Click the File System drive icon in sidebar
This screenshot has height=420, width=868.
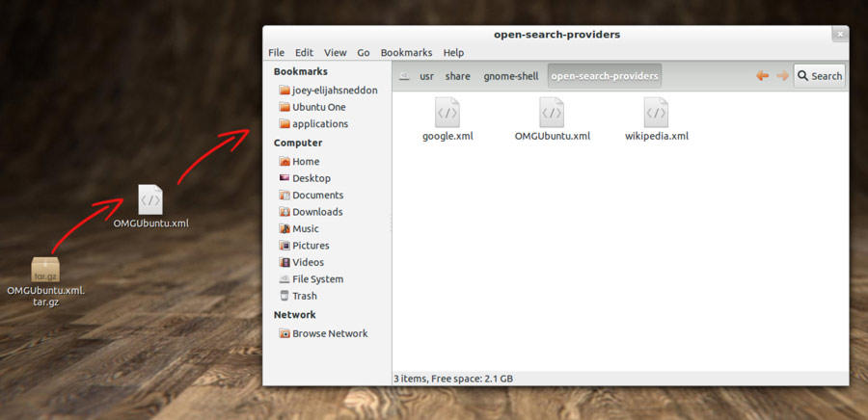click(285, 279)
